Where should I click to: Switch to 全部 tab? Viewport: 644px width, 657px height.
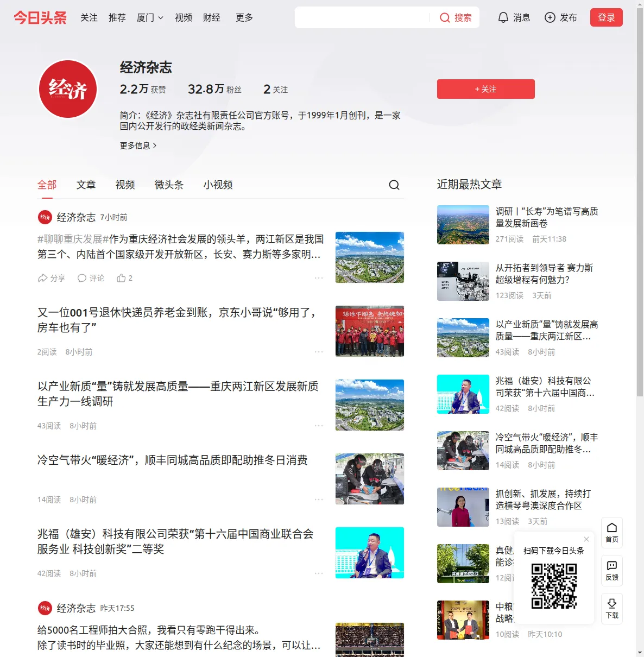47,185
